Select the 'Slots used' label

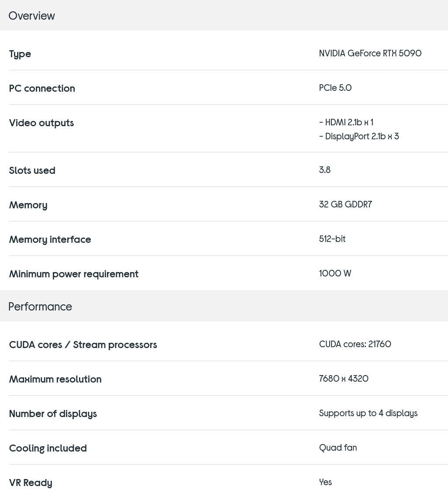pyautogui.click(x=32, y=170)
